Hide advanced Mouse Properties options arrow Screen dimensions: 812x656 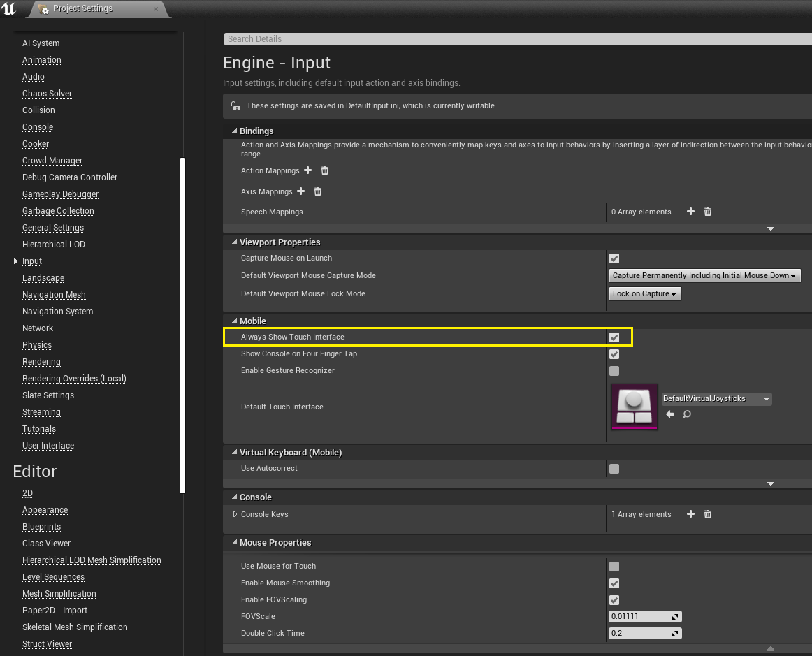point(771,648)
